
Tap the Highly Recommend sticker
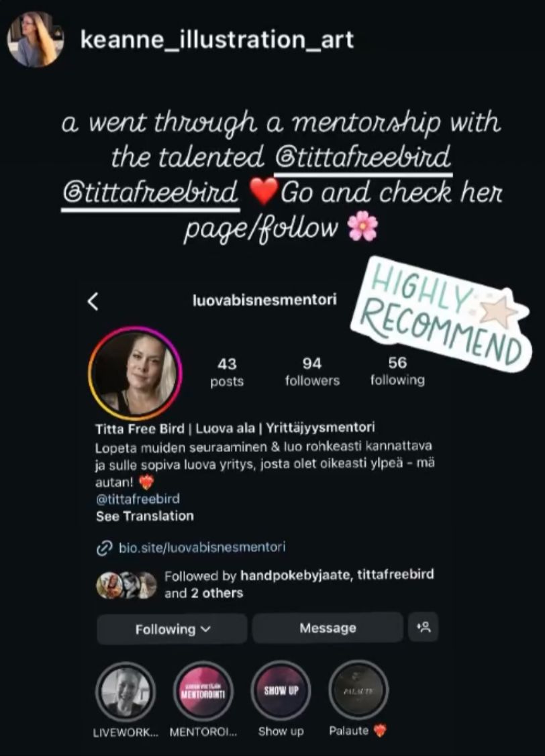(441, 315)
